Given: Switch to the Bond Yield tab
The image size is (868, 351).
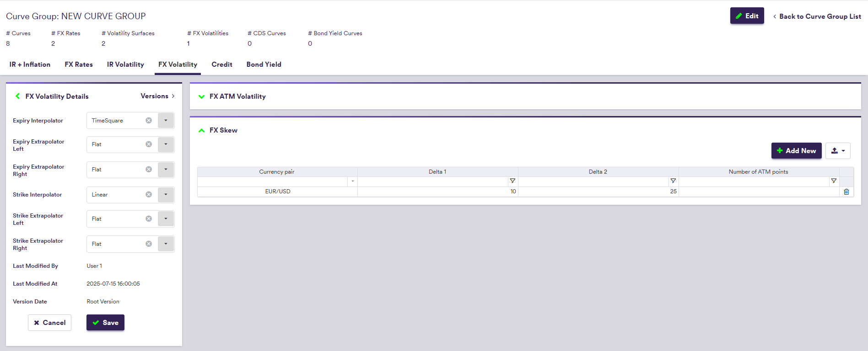Looking at the screenshot, I should (x=264, y=64).
